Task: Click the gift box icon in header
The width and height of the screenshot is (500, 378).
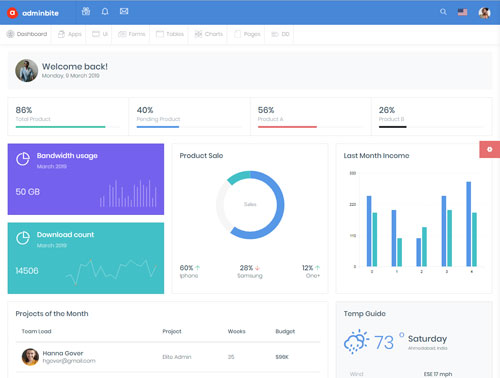Action: [86, 11]
